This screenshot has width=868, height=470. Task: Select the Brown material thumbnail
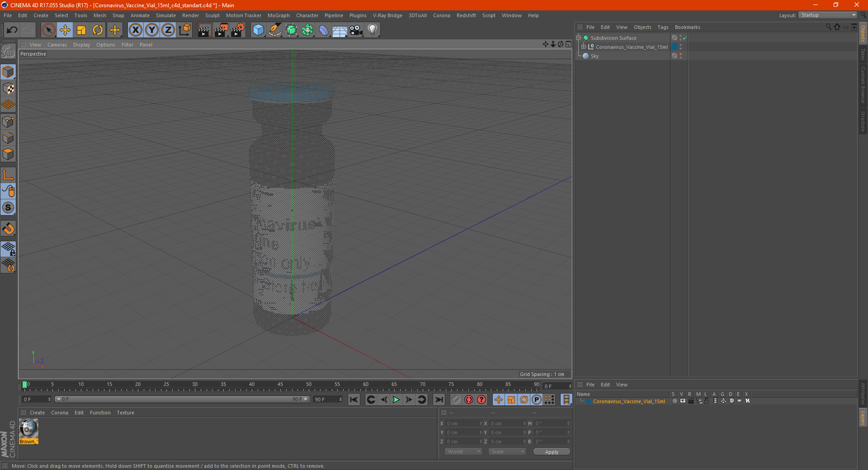point(28,428)
